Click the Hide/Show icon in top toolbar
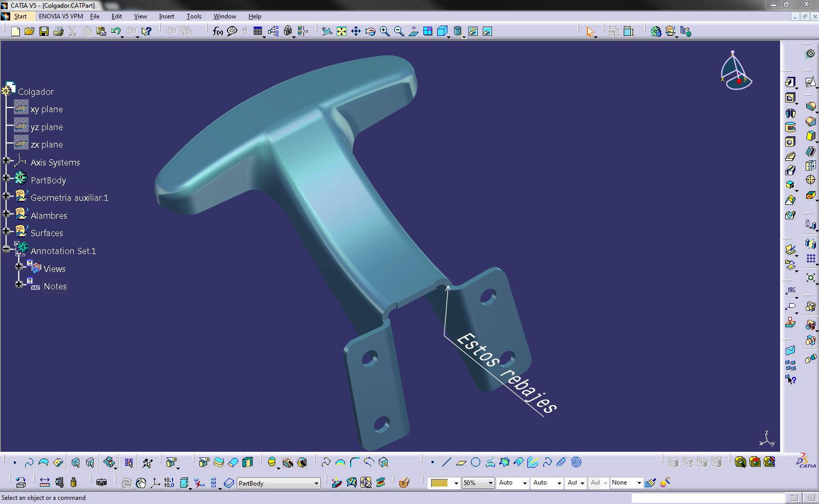The width and height of the screenshot is (819, 504). point(473,32)
